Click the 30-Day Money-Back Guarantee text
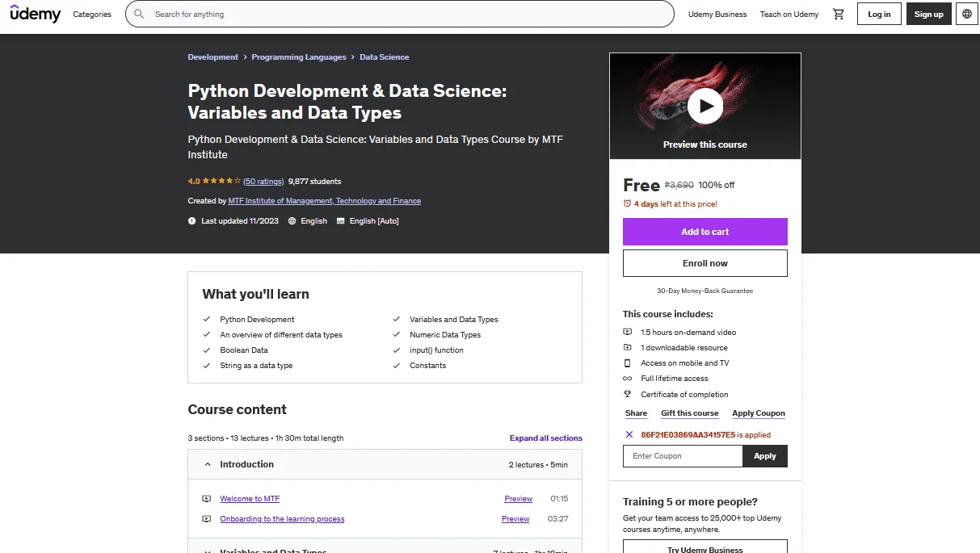 [x=705, y=291]
